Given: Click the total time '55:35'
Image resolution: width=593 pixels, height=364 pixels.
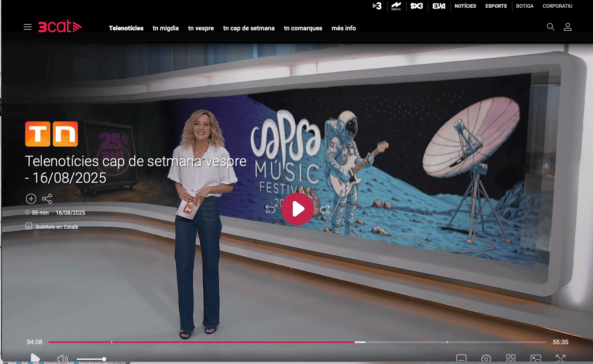Looking at the screenshot, I should pyautogui.click(x=560, y=342).
